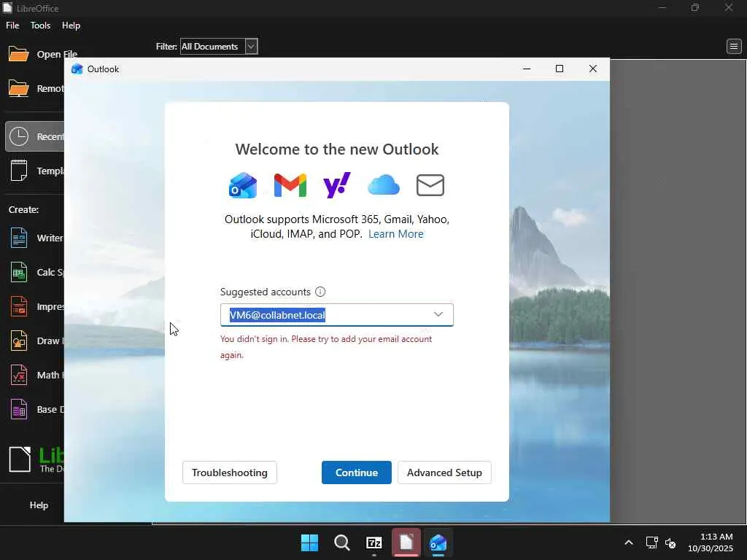Open Windows taskbar search
Screen dimensions: 747x560
341,542
